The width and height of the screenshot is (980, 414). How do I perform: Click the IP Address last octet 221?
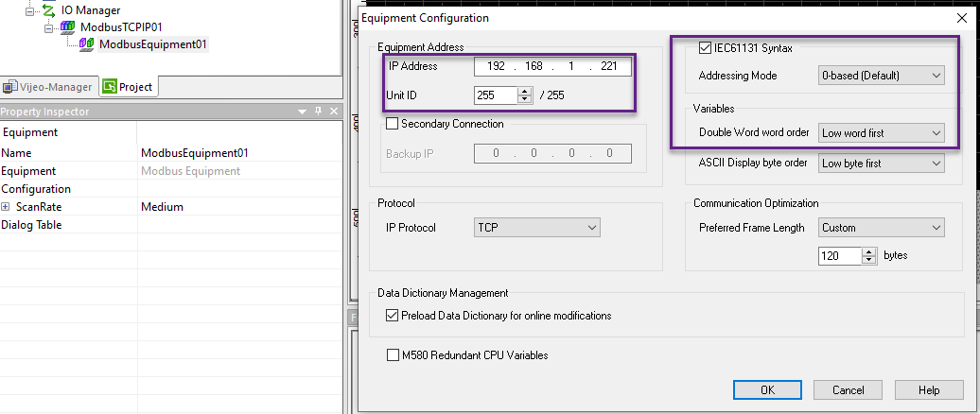(609, 66)
